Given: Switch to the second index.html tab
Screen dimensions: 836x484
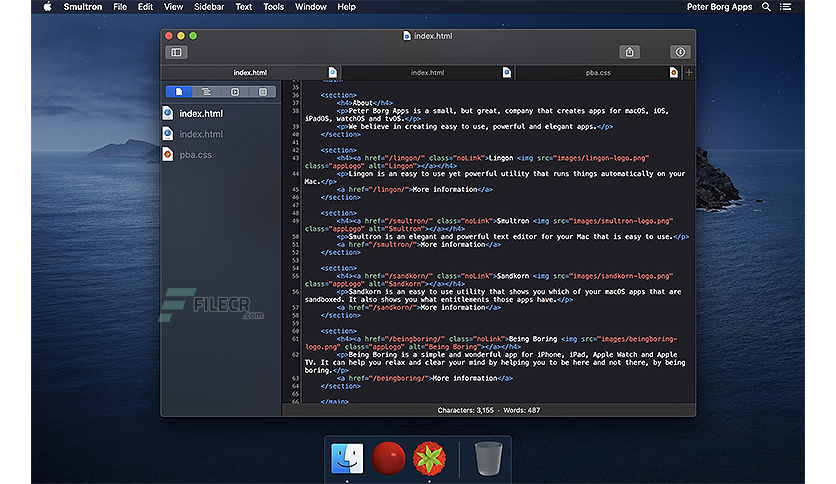Looking at the screenshot, I should click(428, 72).
